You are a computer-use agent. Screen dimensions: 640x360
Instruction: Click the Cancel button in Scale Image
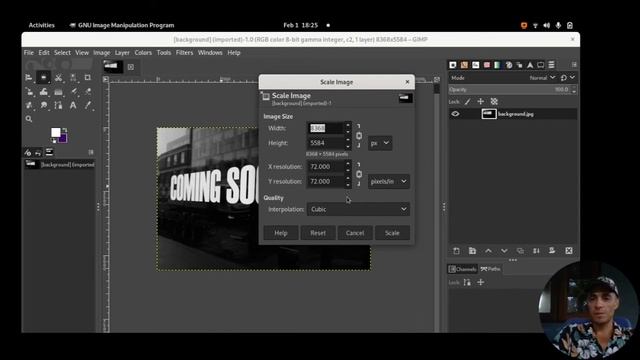click(x=355, y=233)
